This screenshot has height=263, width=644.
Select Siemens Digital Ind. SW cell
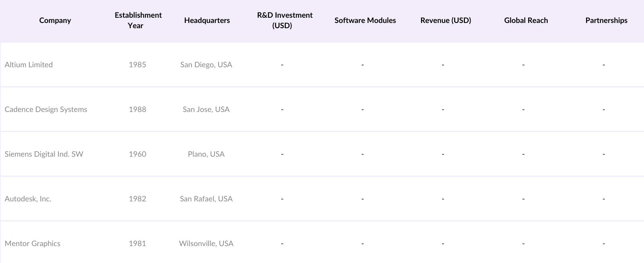tap(44, 154)
